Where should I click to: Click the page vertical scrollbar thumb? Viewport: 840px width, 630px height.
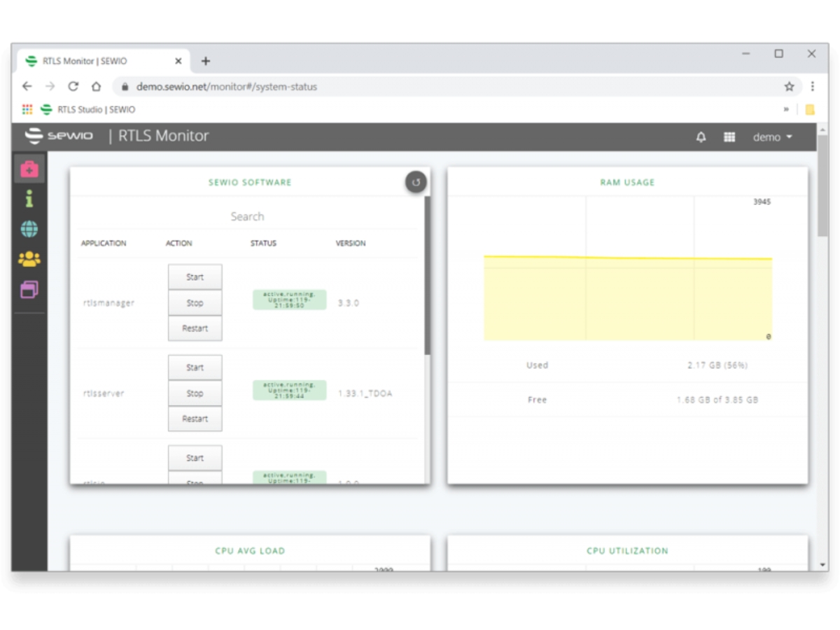click(822, 187)
